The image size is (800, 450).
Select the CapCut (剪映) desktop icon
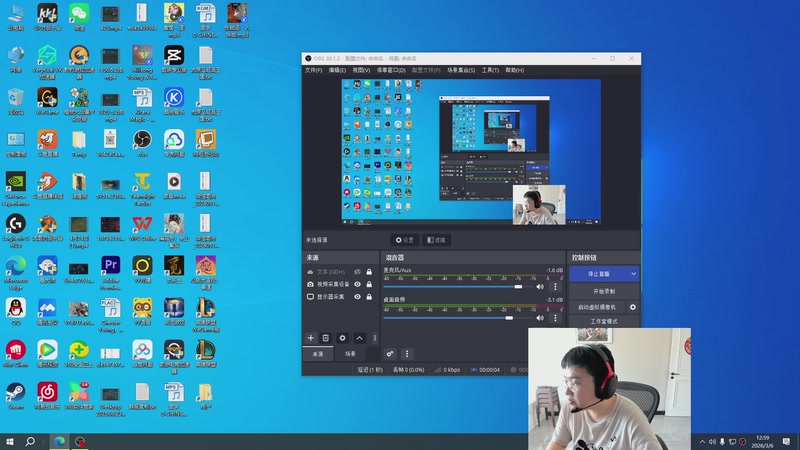(174, 59)
